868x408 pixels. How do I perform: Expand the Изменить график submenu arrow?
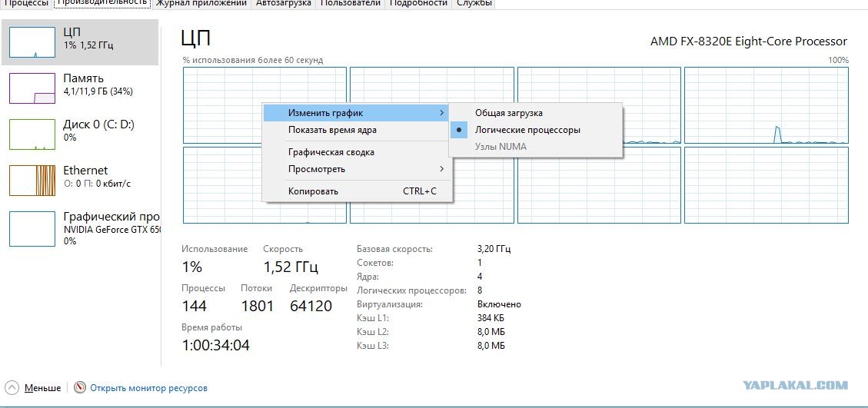pyautogui.click(x=442, y=113)
